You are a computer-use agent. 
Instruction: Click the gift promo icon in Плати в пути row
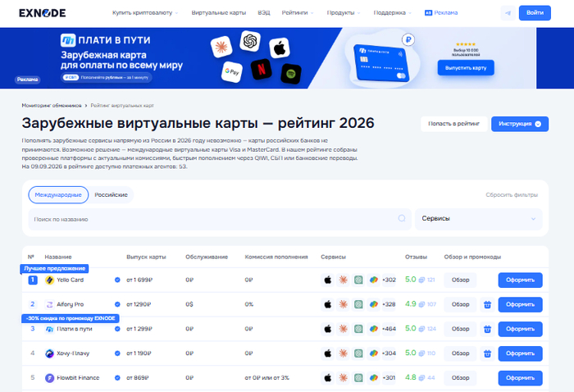tap(487, 329)
